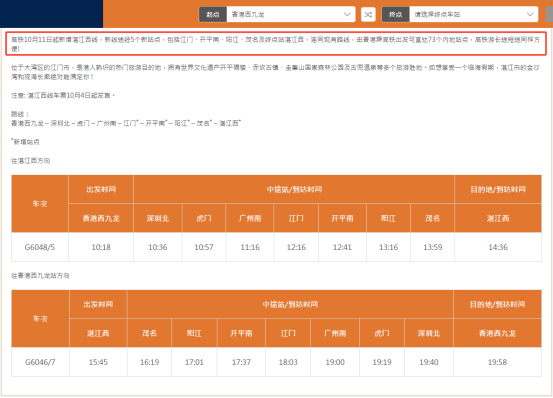
Task: Select train number G6048/5
Action: click(40, 247)
